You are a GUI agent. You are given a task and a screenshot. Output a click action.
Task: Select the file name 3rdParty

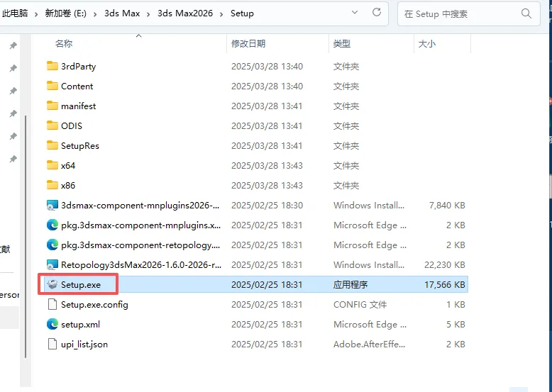[x=79, y=67]
